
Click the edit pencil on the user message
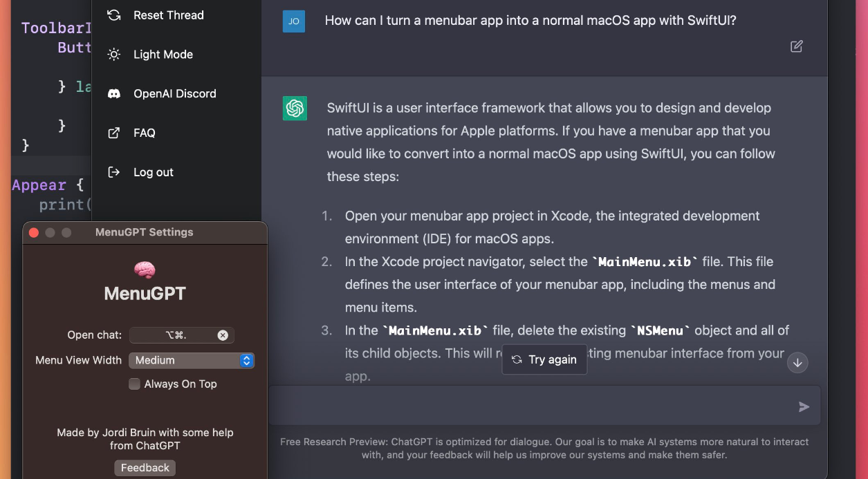click(x=796, y=46)
